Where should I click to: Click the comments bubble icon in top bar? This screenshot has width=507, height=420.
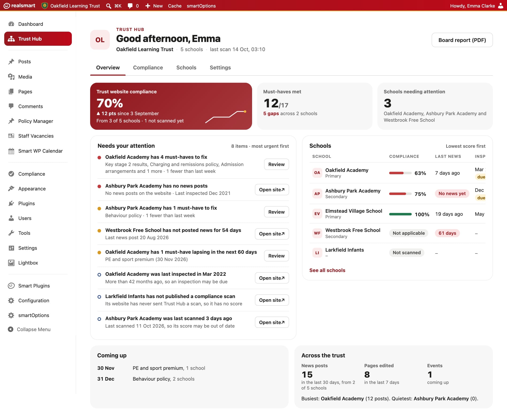(x=130, y=6)
